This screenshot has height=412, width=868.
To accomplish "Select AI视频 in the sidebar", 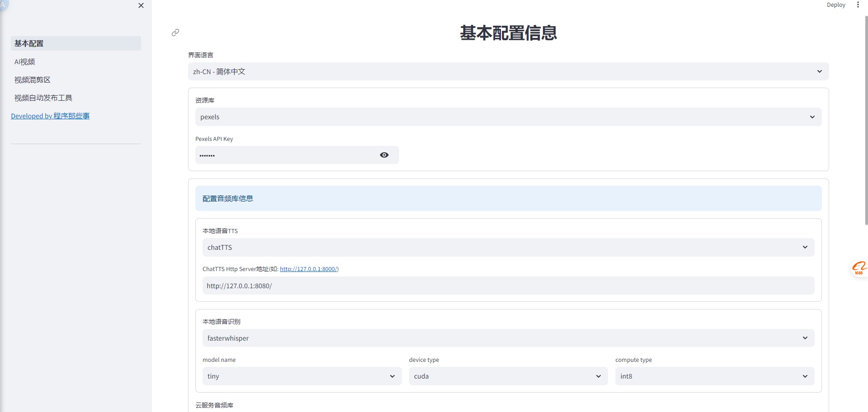I will 25,61.
